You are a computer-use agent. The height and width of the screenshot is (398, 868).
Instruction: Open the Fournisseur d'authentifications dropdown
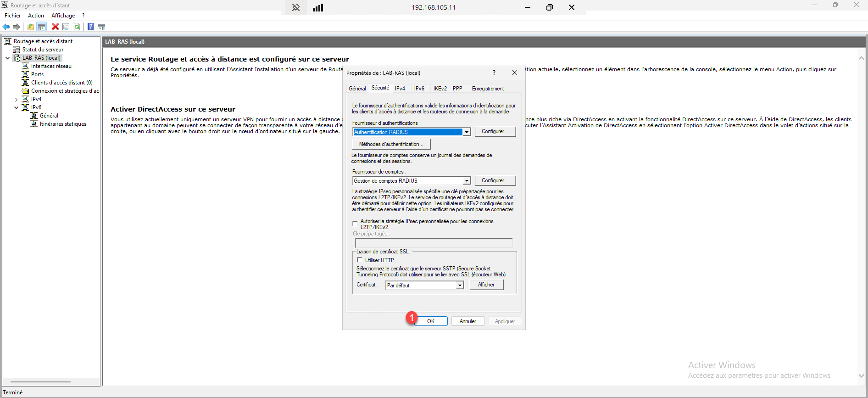click(x=467, y=132)
